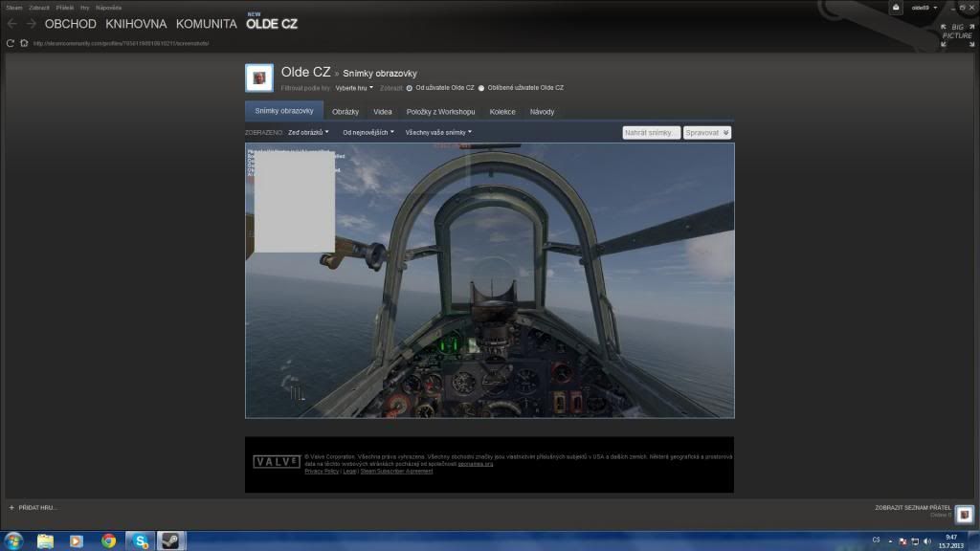Viewport: 980px width, 551px height.
Task: Open the Steam Subscriber Agreement link
Action: point(396,471)
